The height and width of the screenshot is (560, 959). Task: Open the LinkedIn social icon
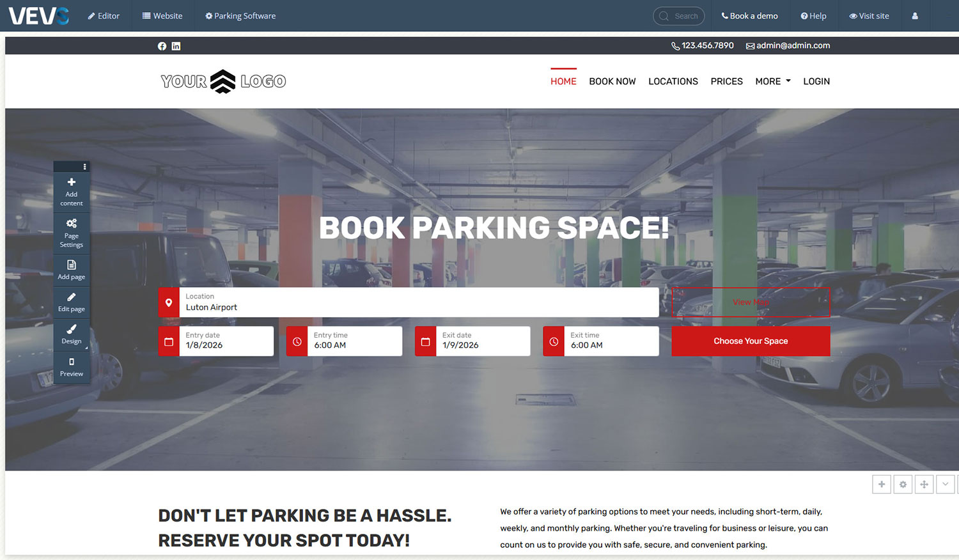[176, 46]
